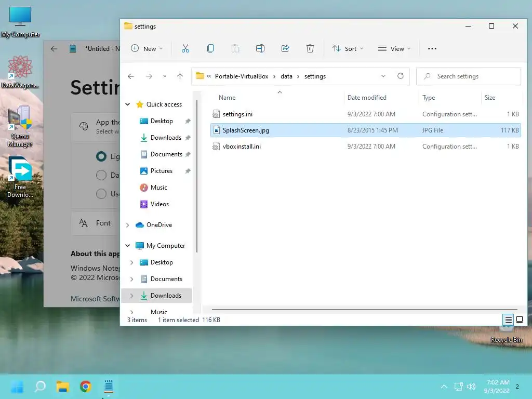Screen dimensions: 532x399
Task: Select settings.ini file
Action: (365, 114)
